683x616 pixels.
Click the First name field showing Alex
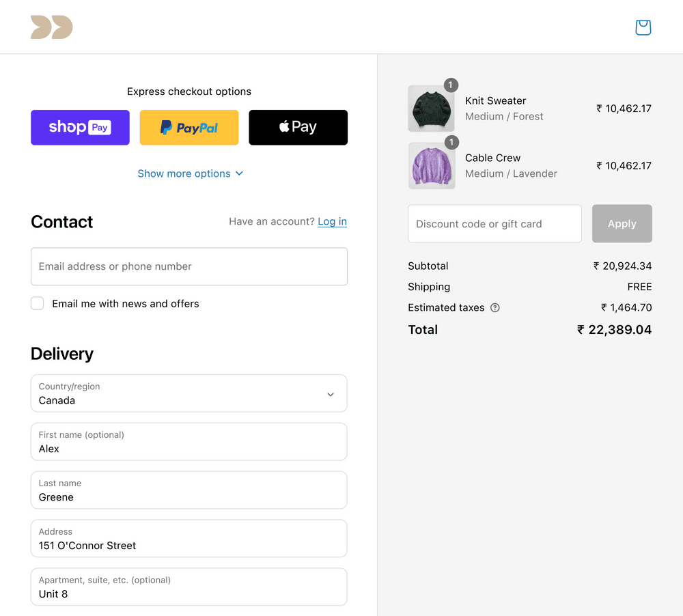189,442
